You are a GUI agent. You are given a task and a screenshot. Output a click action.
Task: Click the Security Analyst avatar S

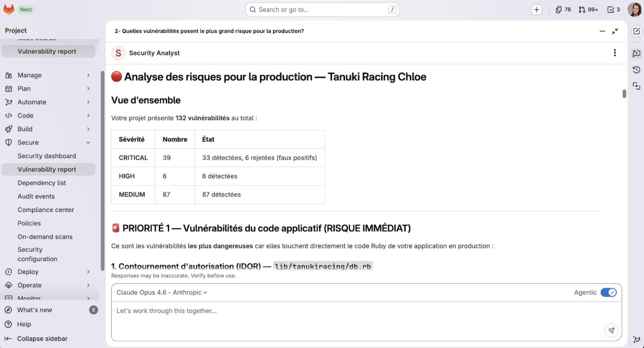pyautogui.click(x=118, y=53)
